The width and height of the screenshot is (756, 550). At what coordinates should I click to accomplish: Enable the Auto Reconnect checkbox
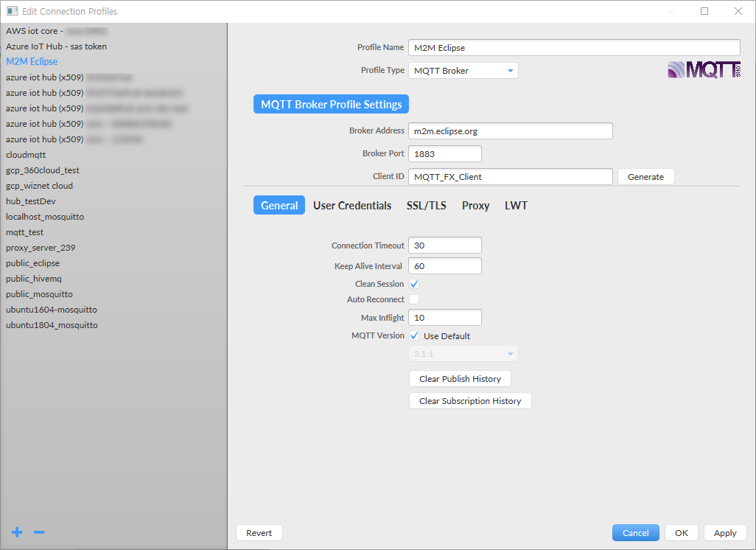pos(414,299)
